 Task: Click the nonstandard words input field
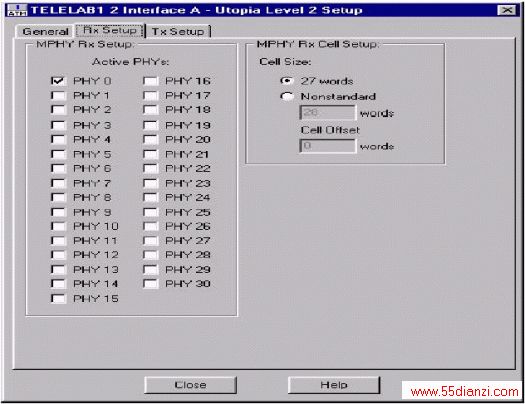point(327,112)
